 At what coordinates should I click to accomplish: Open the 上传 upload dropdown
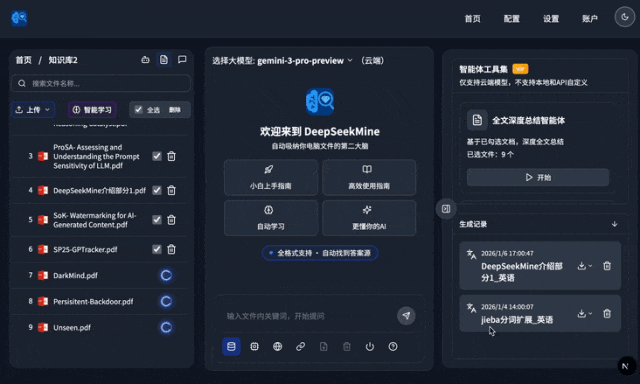tap(33, 110)
